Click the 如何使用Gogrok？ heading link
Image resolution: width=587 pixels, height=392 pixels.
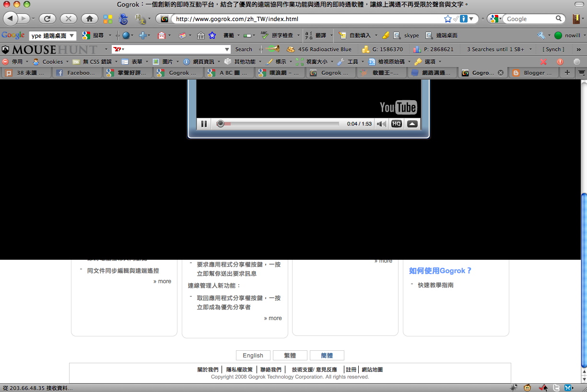tap(440, 271)
